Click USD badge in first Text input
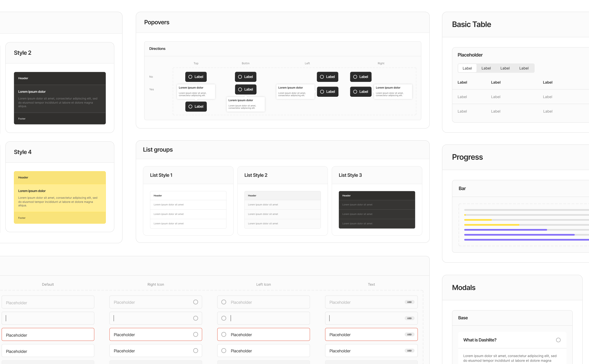 pos(409,302)
